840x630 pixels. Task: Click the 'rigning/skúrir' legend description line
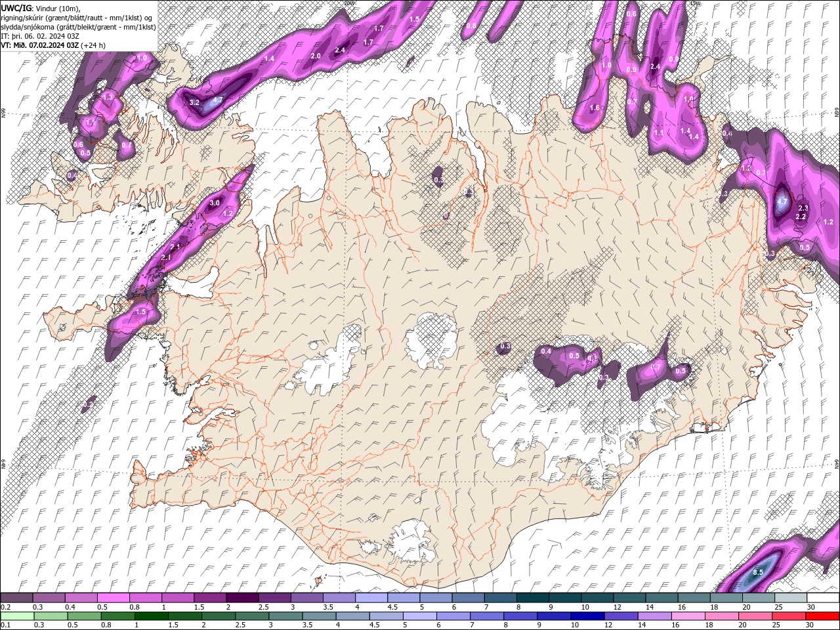77,17
